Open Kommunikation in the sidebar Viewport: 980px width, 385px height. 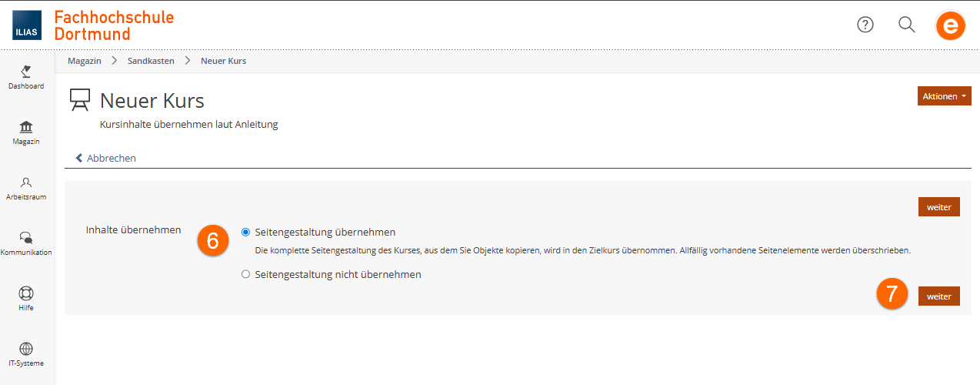tap(26, 243)
